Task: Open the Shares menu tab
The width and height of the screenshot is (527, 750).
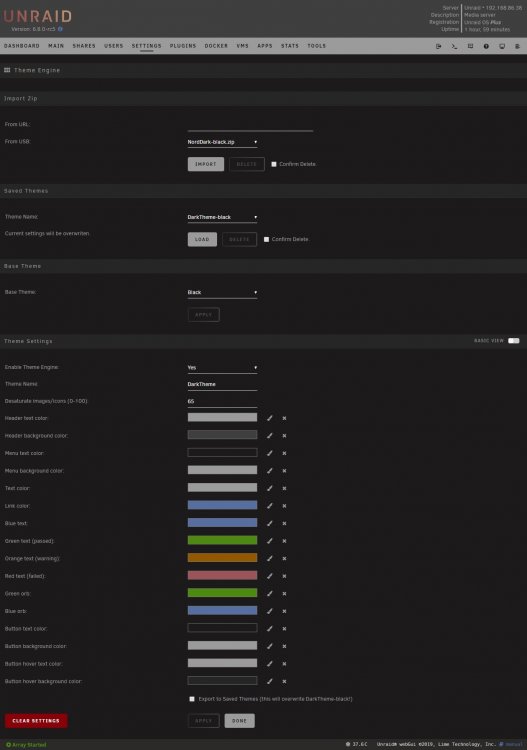Action: 84,46
